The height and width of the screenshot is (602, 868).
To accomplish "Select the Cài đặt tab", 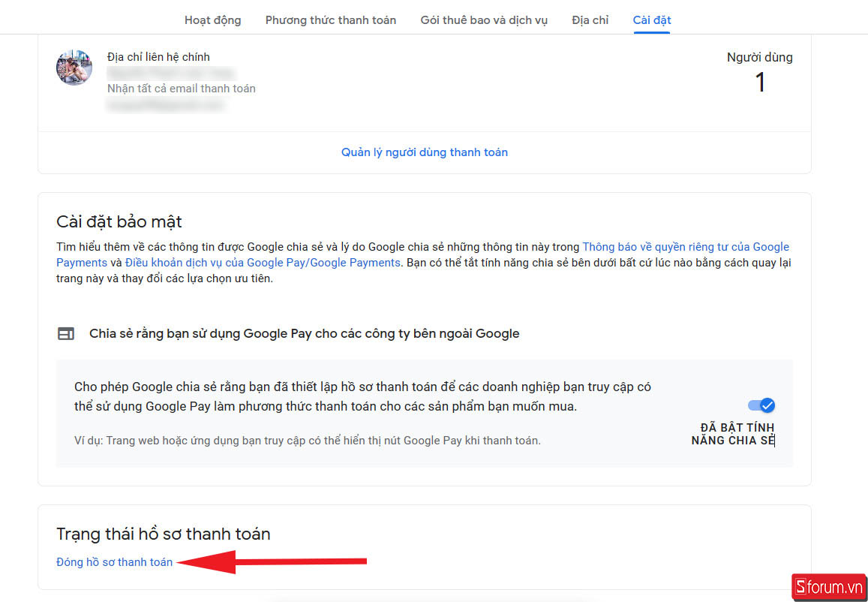I will coord(652,20).
